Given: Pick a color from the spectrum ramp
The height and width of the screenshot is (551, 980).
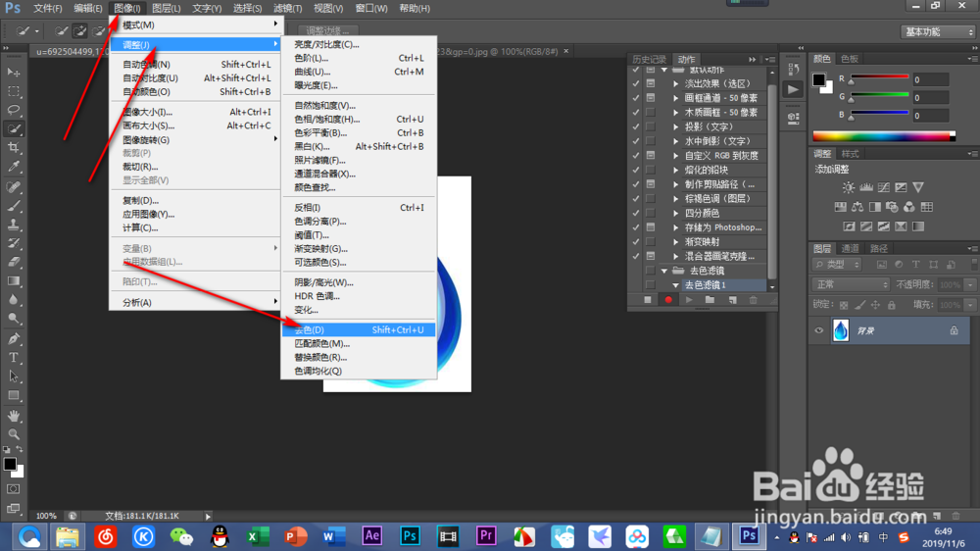Looking at the screenshot, I should coord(884,136).
